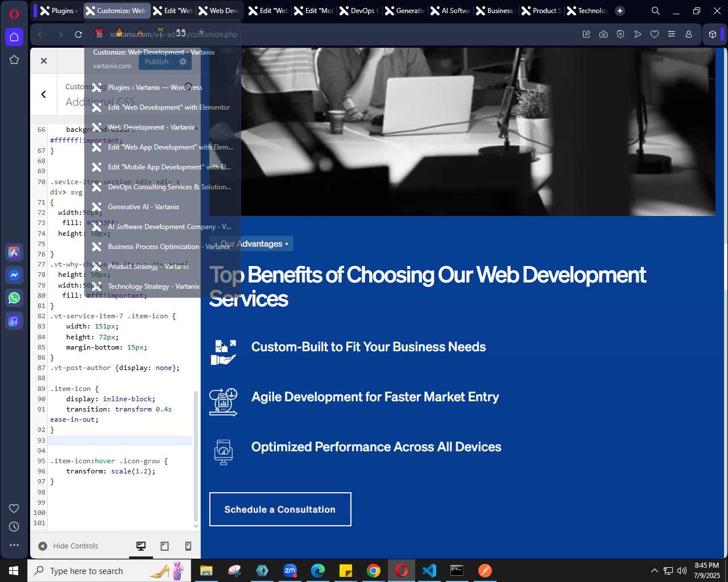
Task: Open the ad blocker shield icon
Action: [x=621, y=35]
